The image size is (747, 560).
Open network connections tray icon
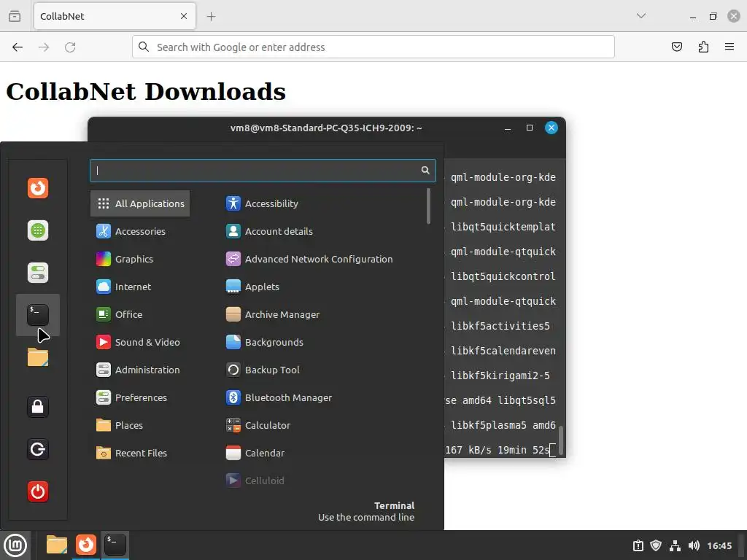click(675, 545)
